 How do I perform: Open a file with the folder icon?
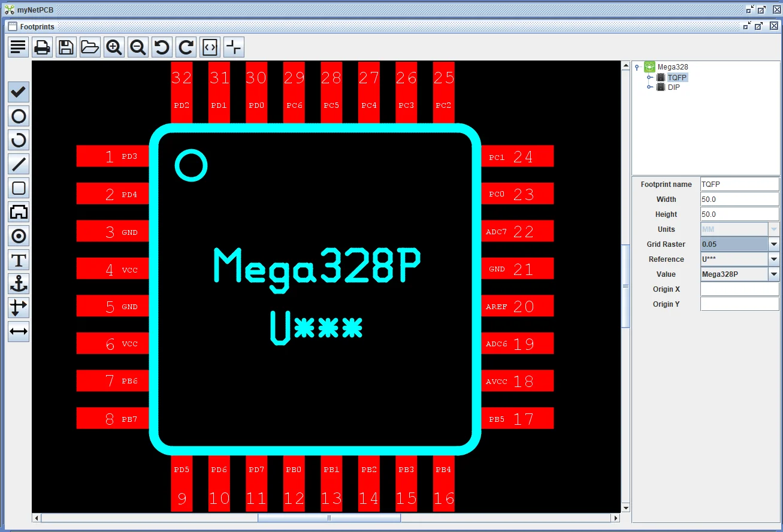(90, 47)
